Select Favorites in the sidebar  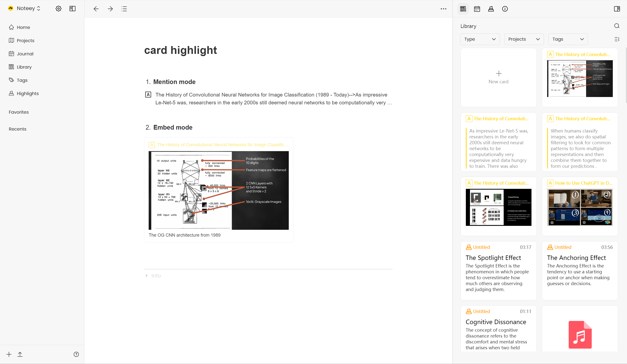point(19,112)
